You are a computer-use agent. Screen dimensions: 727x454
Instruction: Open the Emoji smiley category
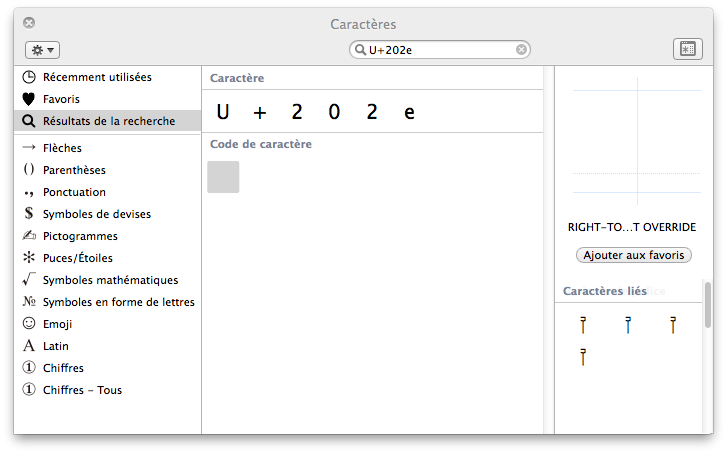57,324
